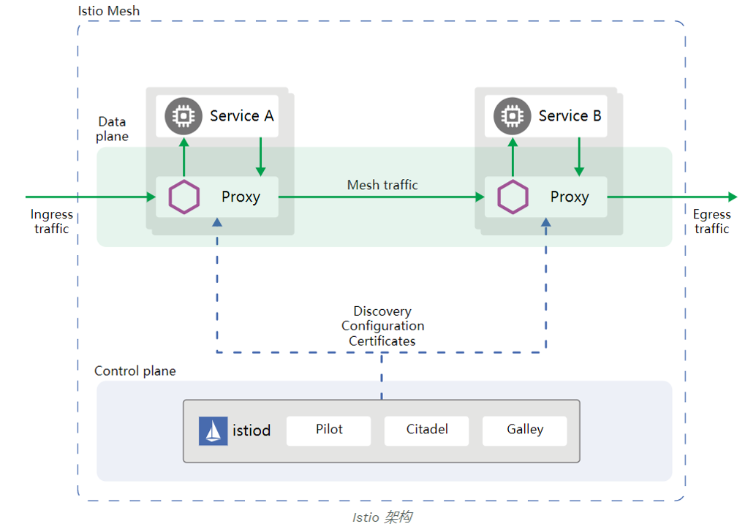756x532 pixels.
Task: Select the Citadel component box
Action: [x=427, y=431]
